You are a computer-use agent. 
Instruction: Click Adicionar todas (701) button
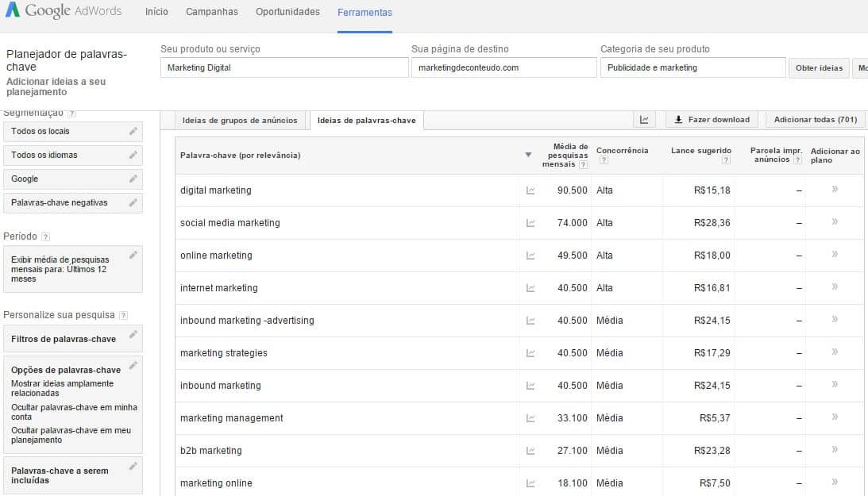coord(816,120)
